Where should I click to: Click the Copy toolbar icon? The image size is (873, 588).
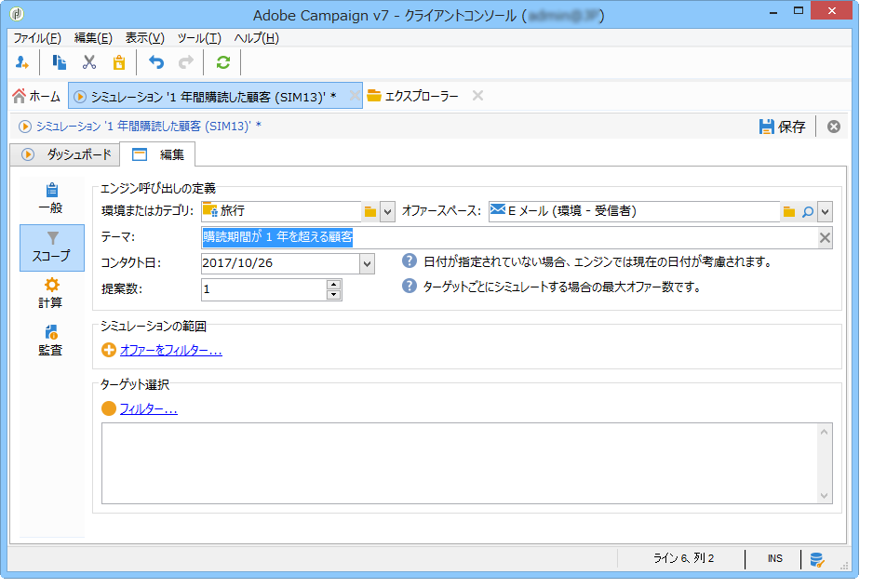(59, 62)
